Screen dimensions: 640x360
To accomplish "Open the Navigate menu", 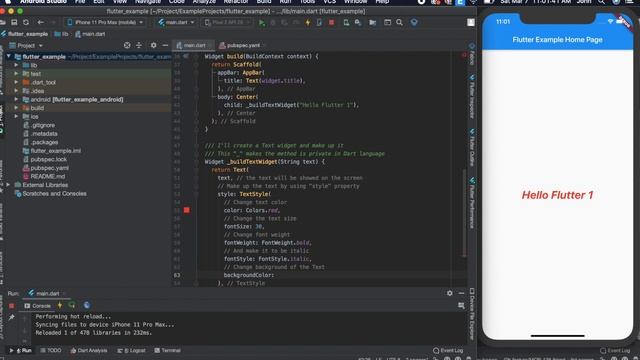I will point(148,2).
